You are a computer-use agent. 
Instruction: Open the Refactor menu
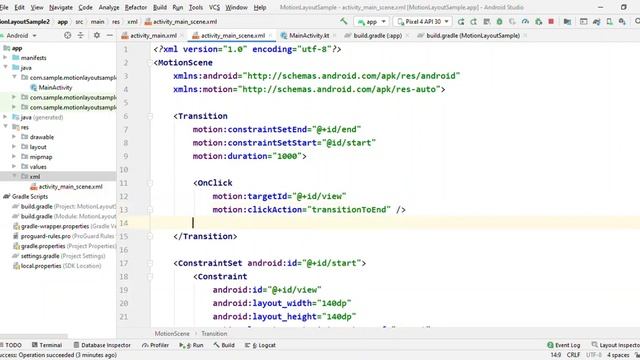[x=136, y=7]
